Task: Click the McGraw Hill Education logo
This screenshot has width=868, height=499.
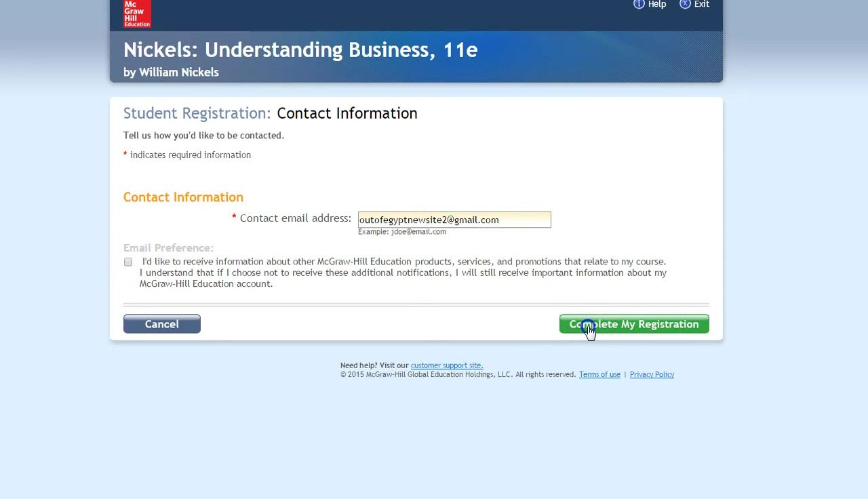Action: point(137,14)
